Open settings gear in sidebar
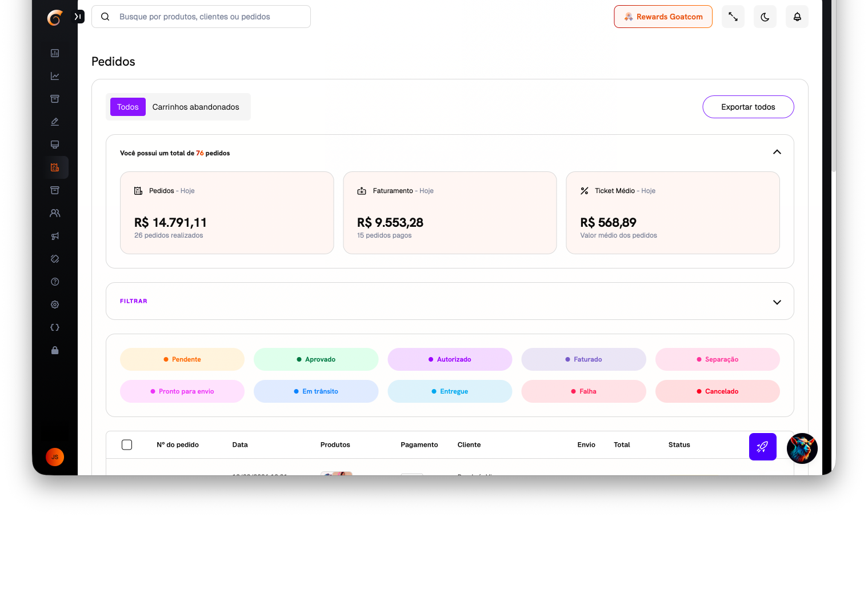 click(x=55, y=304)
